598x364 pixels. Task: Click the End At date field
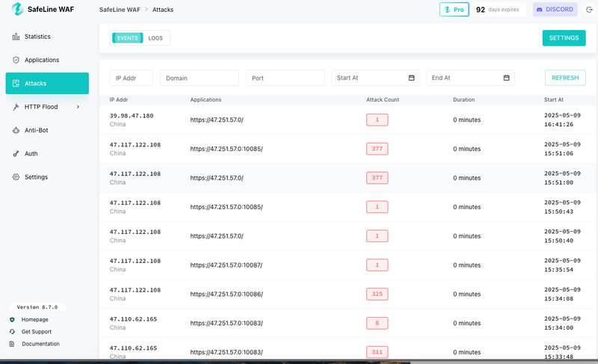[x=471, y=78]
